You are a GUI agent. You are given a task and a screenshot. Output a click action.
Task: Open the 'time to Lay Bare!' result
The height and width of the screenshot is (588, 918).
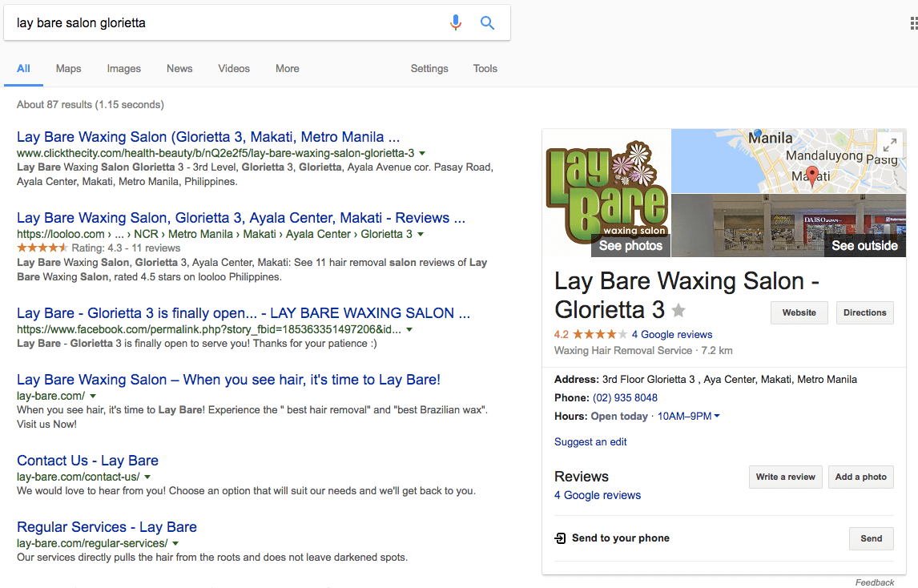[228, 380]
